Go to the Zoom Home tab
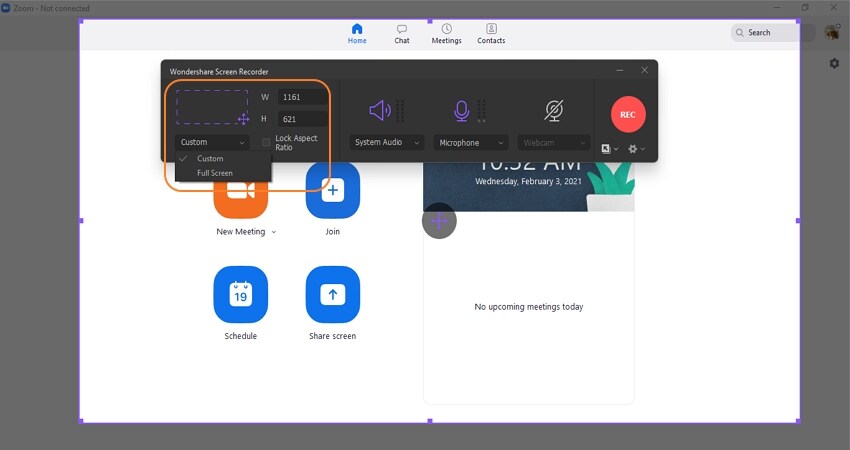The image size is (850, 450). (x=357, y=34)
